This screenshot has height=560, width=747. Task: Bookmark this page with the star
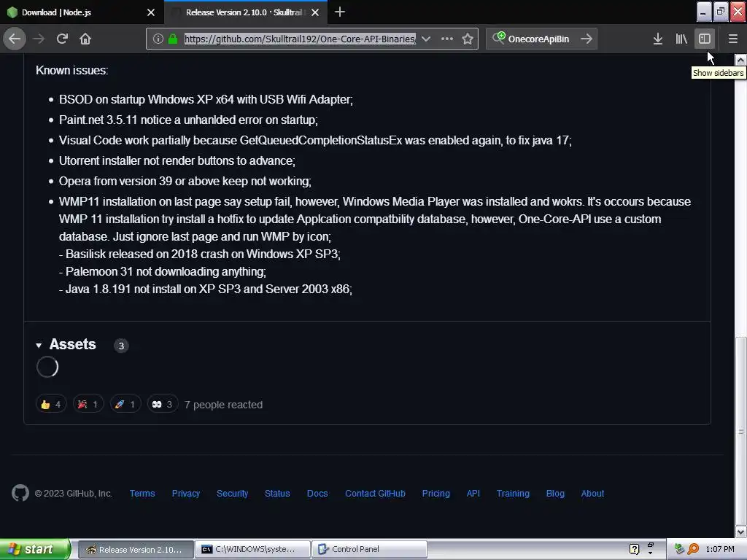tap(468, 39)
